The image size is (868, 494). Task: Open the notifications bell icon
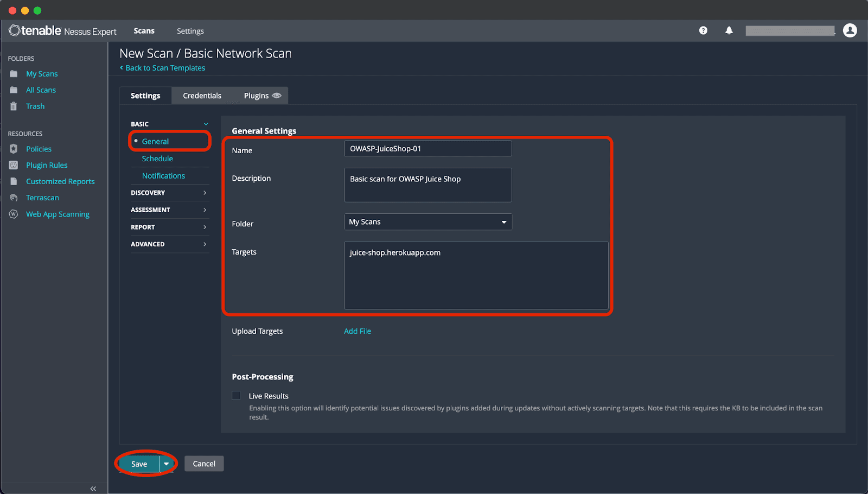click(x=729, y=30)
